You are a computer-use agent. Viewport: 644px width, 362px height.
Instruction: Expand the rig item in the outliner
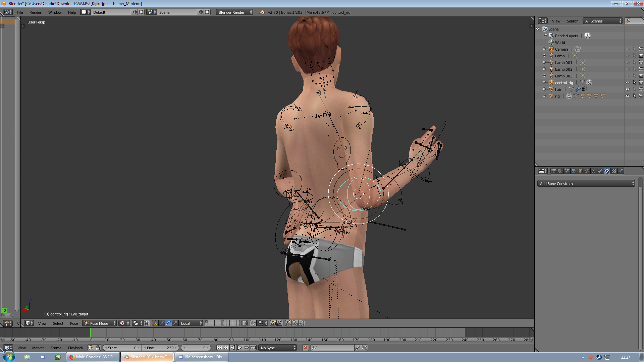[x=544, y=96]
